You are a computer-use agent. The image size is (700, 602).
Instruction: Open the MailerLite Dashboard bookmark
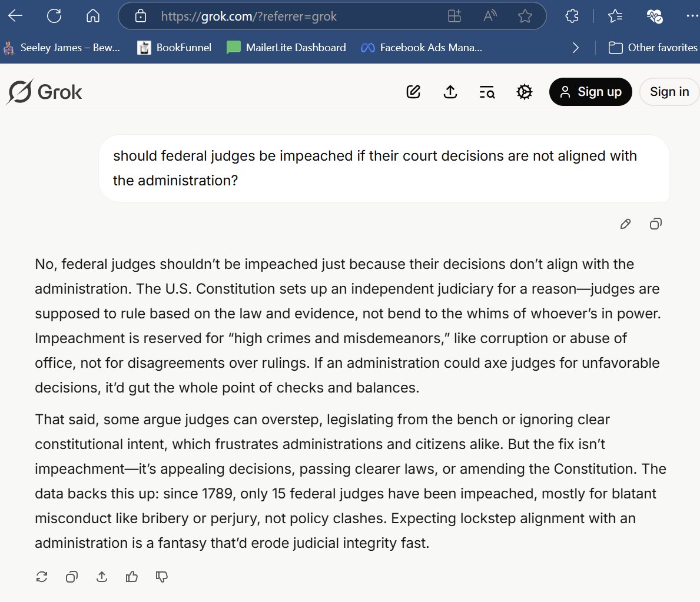[286, 47]
